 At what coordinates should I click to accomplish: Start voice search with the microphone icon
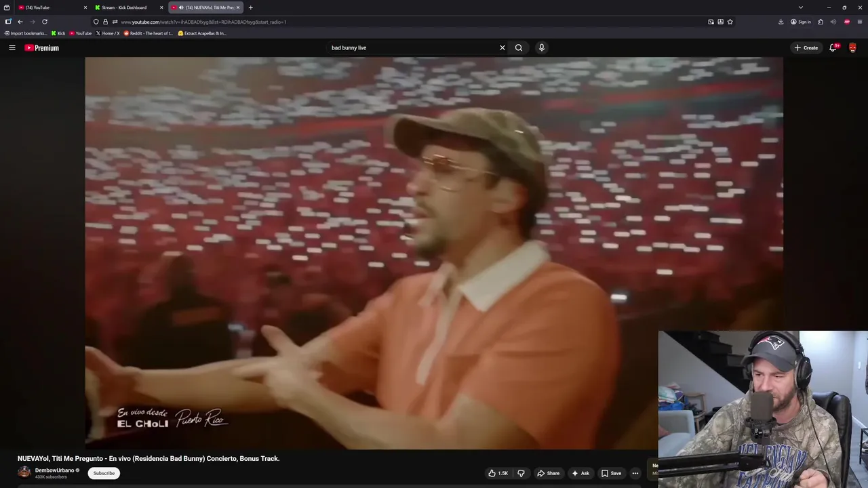[x=541, y=47]
